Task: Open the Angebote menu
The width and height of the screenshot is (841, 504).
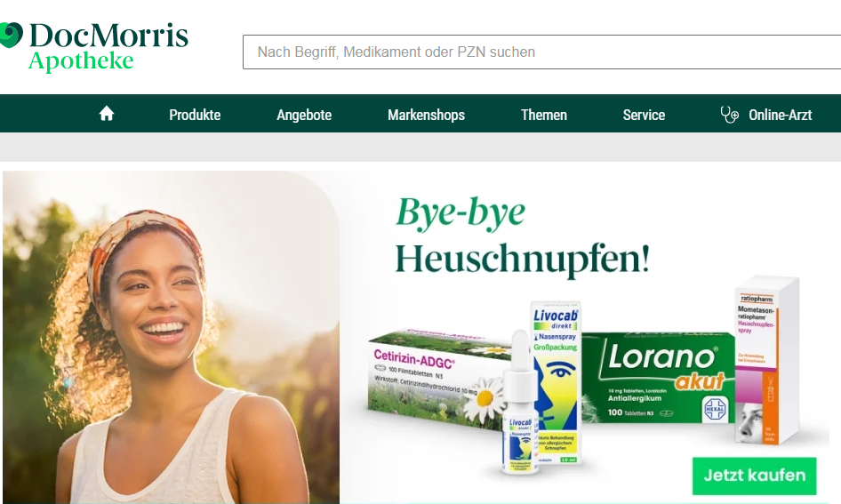Action: (x=304, y=115)
